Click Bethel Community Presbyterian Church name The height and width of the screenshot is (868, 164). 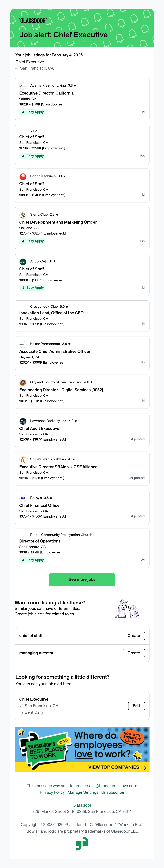coord(61,535)
